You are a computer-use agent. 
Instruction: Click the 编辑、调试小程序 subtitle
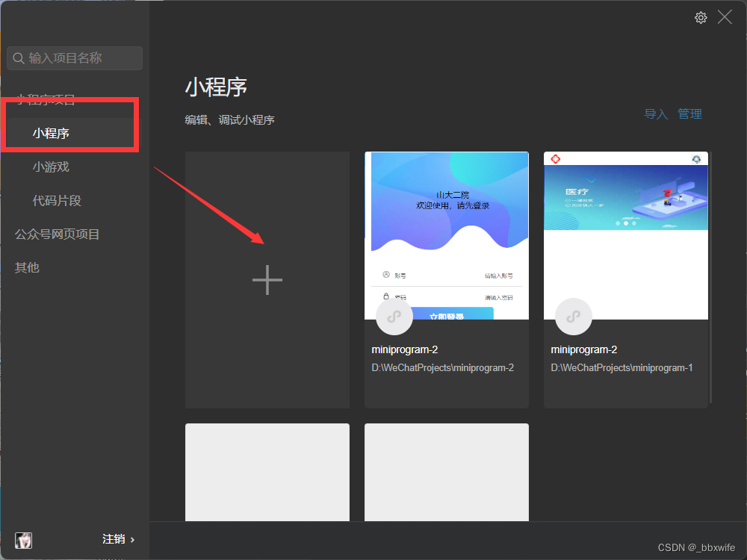click(229, 120)
